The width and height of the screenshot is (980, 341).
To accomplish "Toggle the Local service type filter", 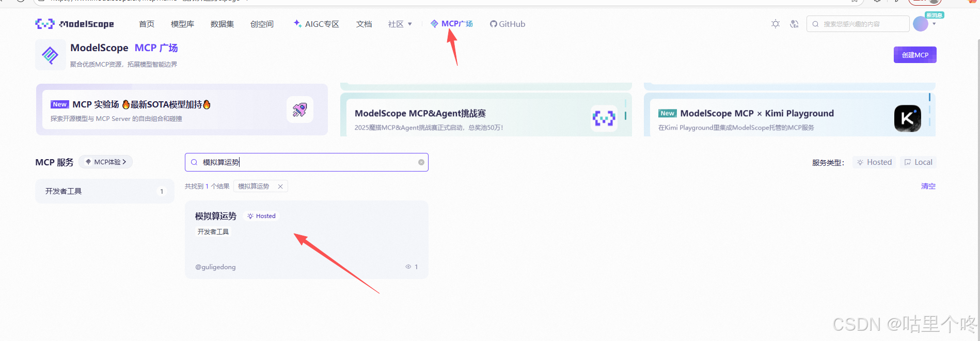I will [918, 162].
